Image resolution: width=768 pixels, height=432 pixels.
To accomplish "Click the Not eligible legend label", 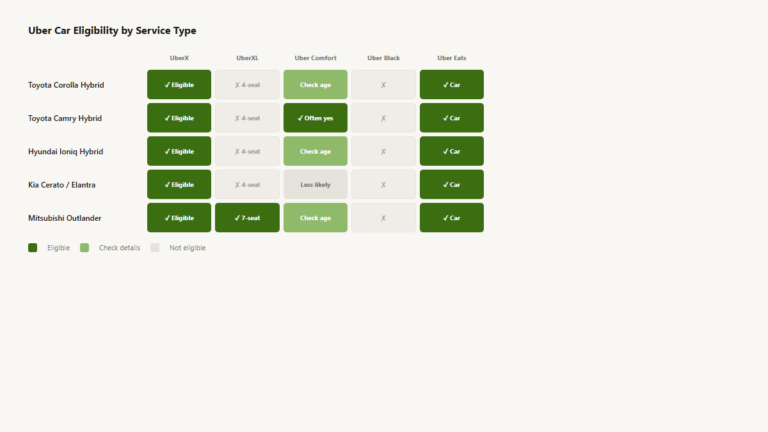I will (188, 248).
